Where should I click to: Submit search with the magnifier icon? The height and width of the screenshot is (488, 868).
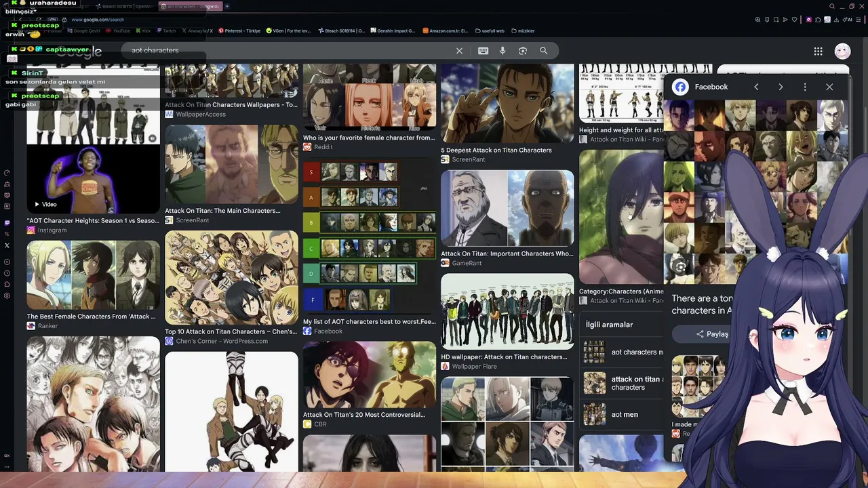[544, 51]
